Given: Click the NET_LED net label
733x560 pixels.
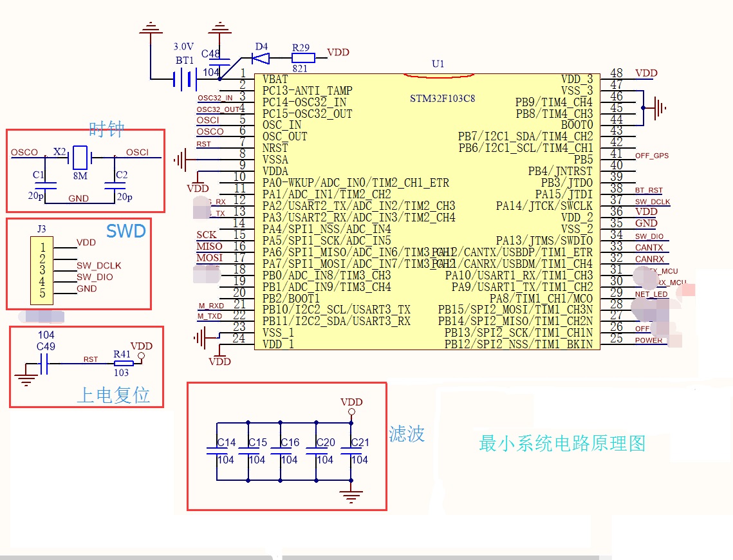Looking at the screenshot, I should 651,294.
